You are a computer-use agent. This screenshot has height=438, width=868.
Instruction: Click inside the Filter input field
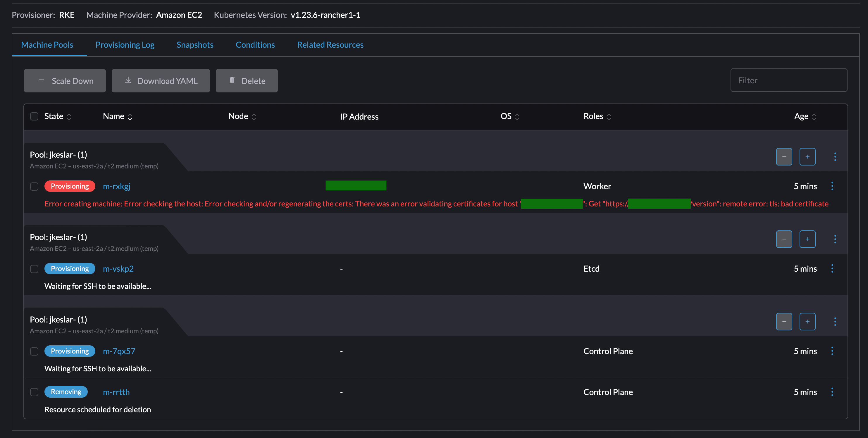coord(789,80)
